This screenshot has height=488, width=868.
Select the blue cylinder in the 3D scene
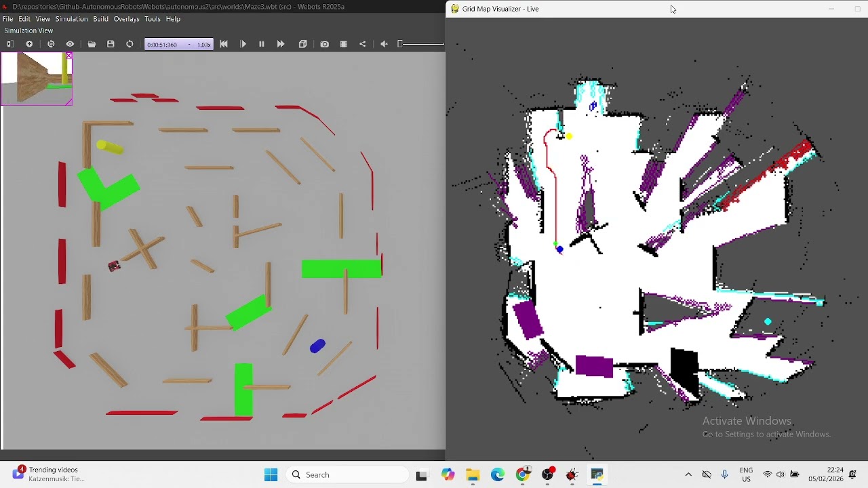click(317, 346)
